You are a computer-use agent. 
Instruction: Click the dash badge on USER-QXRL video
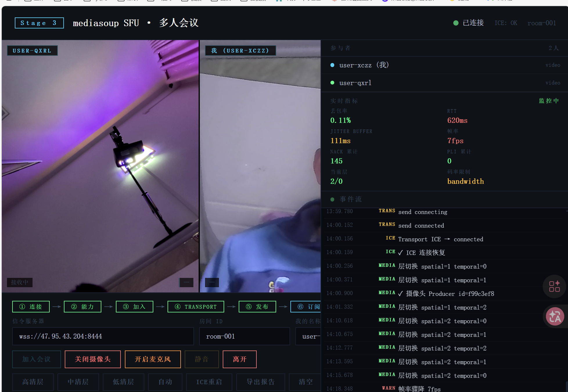click(186, 282)
